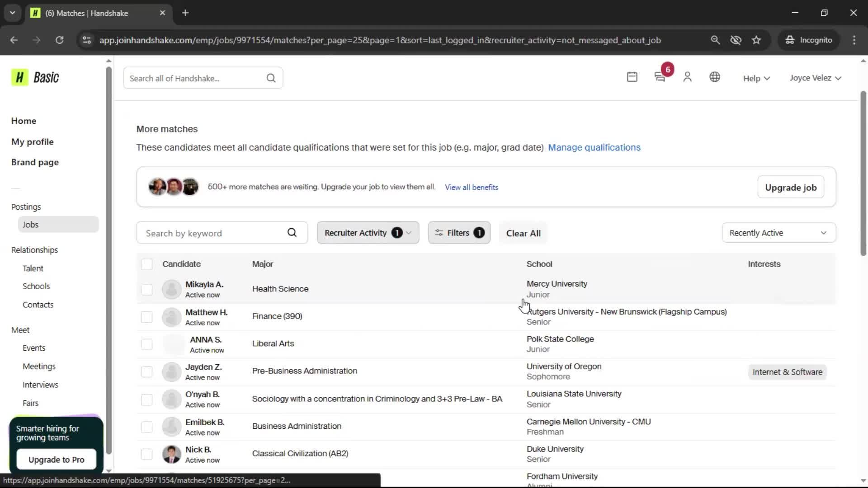Open the Manage qualifications link
The height and width of the screenshot is (488, 868).
tap(594, 147)
